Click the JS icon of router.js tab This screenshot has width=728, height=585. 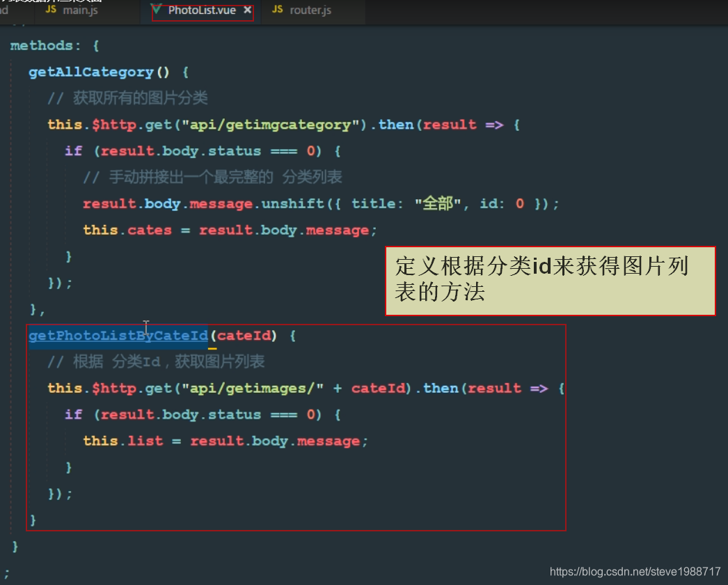(x=278, y=9)
